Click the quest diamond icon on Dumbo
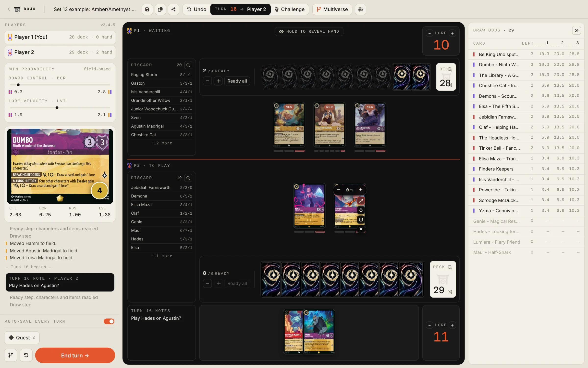588x368 pixels. point(361,210)
